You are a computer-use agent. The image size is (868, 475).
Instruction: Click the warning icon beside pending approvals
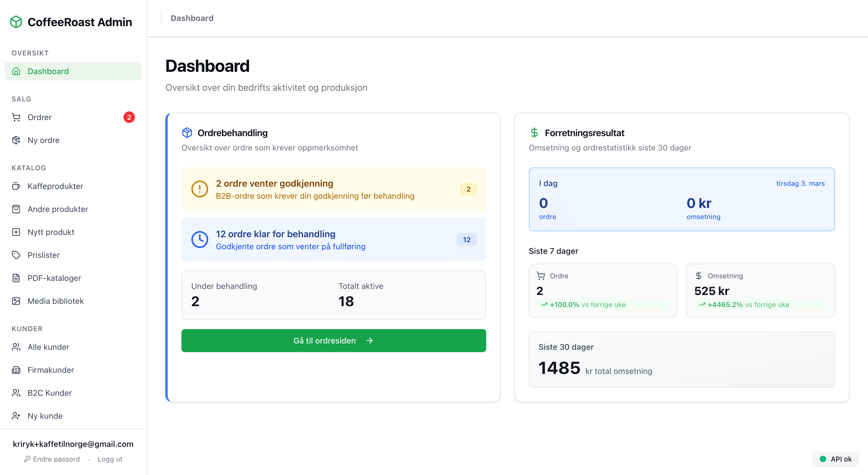(x=199, y=189)
